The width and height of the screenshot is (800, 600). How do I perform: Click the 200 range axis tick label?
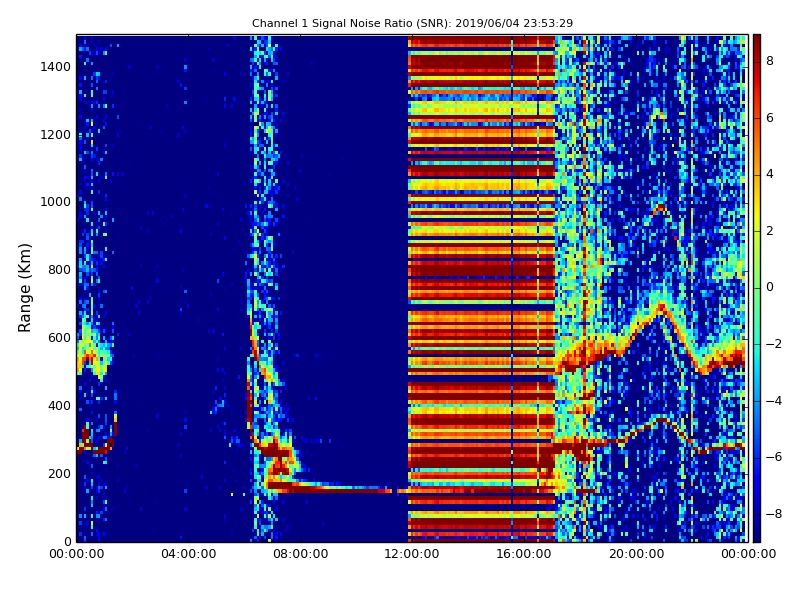(x=59, y=473)
